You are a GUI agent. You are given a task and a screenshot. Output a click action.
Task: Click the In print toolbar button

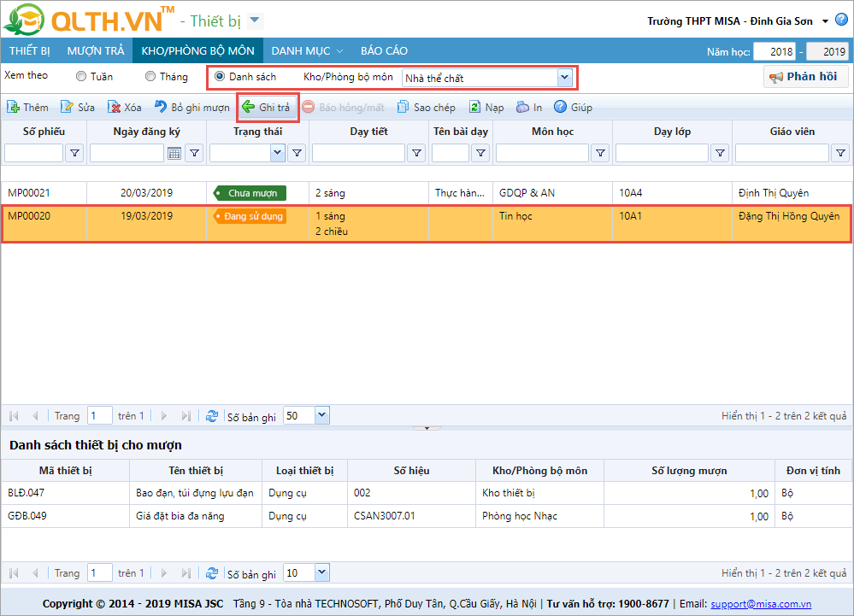pos(529,107)
